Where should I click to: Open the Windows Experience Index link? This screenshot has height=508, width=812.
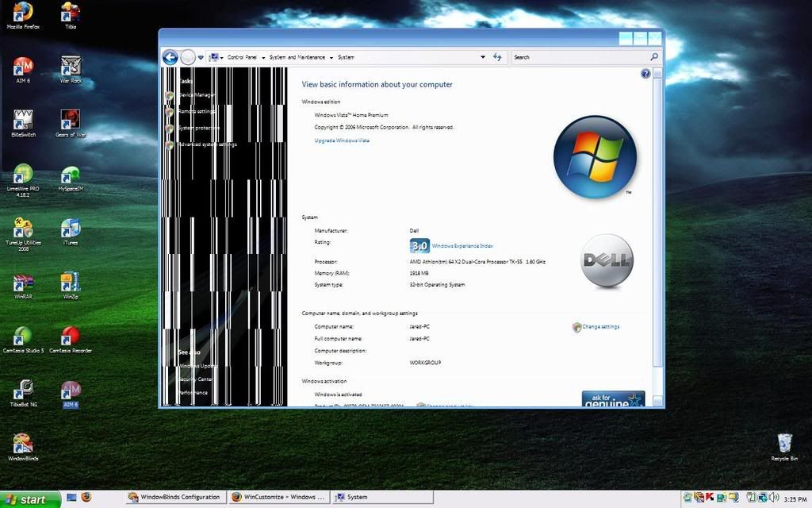tap(462, 246)
